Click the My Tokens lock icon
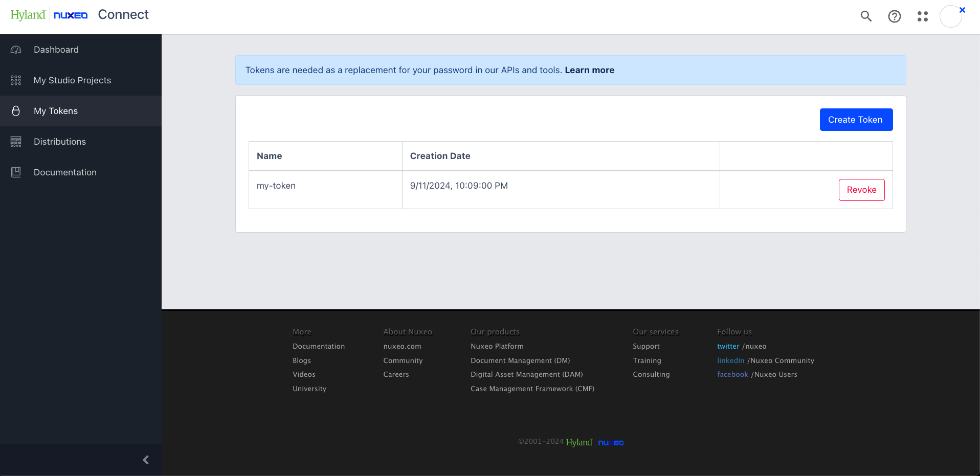 pos(16,111)
